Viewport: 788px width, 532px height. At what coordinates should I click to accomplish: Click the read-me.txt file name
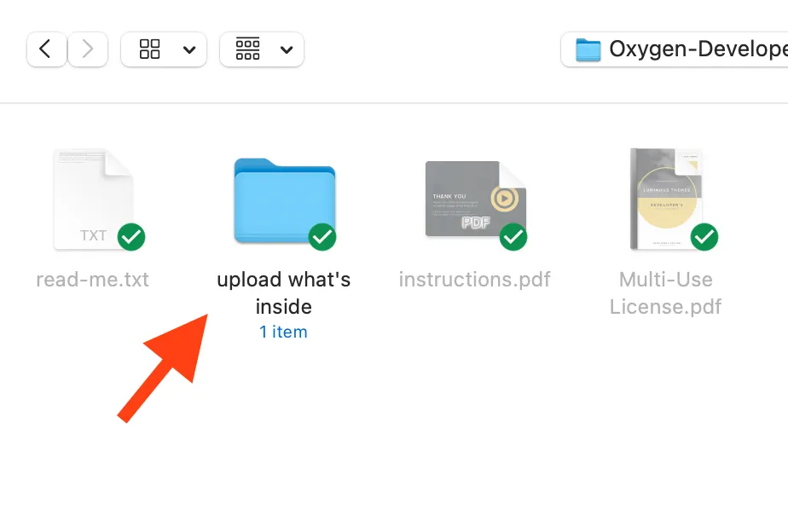(x=92, y=280)
